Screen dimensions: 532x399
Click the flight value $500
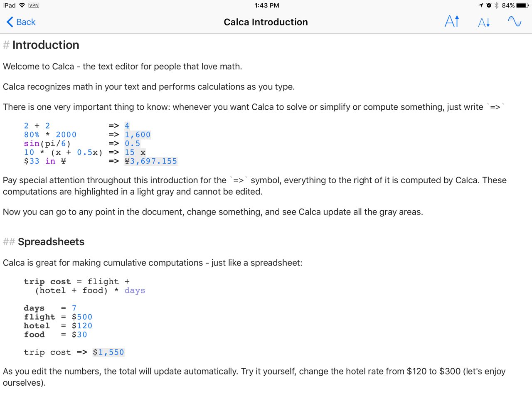point(82,317)
